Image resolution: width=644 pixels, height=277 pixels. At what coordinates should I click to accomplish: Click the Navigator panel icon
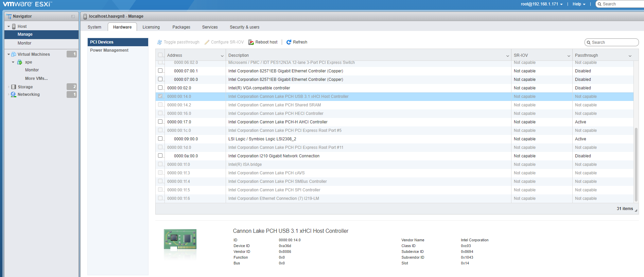[9, 16]
